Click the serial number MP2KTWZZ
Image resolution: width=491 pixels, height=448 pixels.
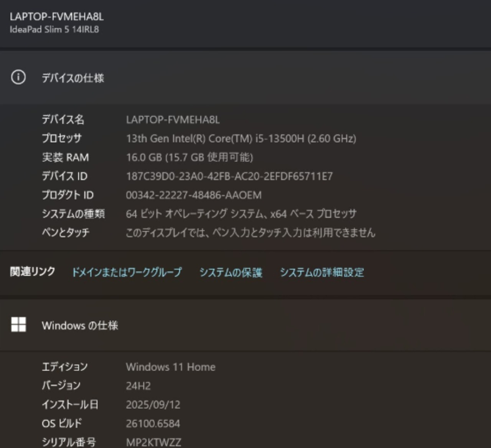point(153,442)
